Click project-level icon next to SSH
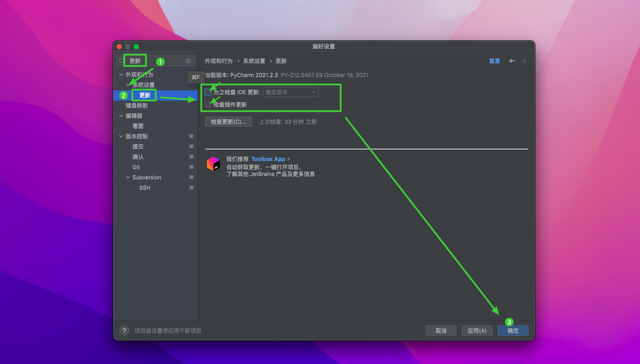Image resolution: width=640 pixels, height=364 pixels. [191, 188]
